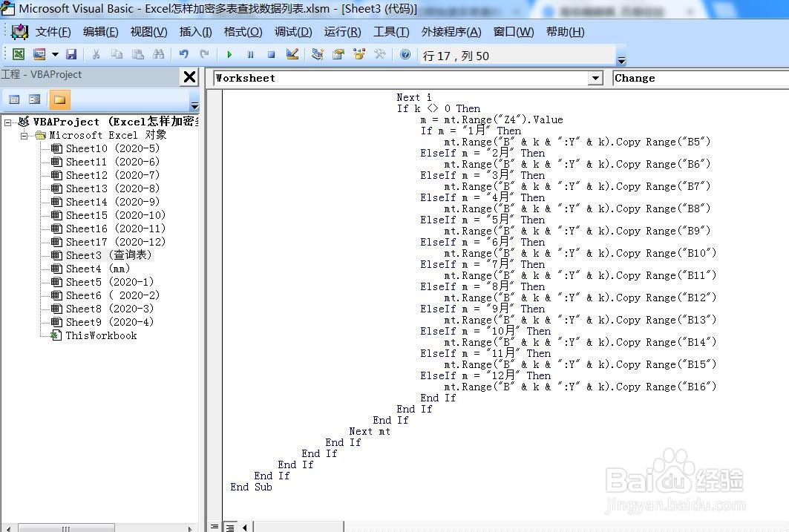Viewport: 789px width, 532px height.
Task: Open the 视图(V) menu
Action: coord(149,32)
